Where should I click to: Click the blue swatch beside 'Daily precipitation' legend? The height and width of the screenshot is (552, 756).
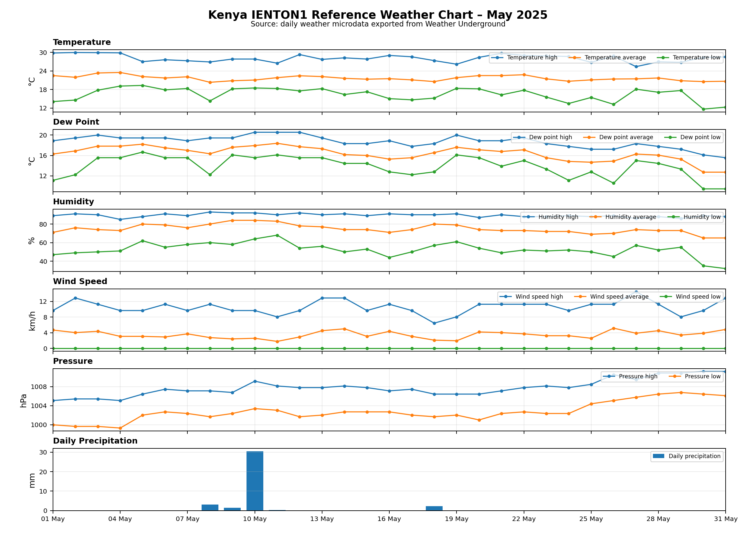coord(658,457)
